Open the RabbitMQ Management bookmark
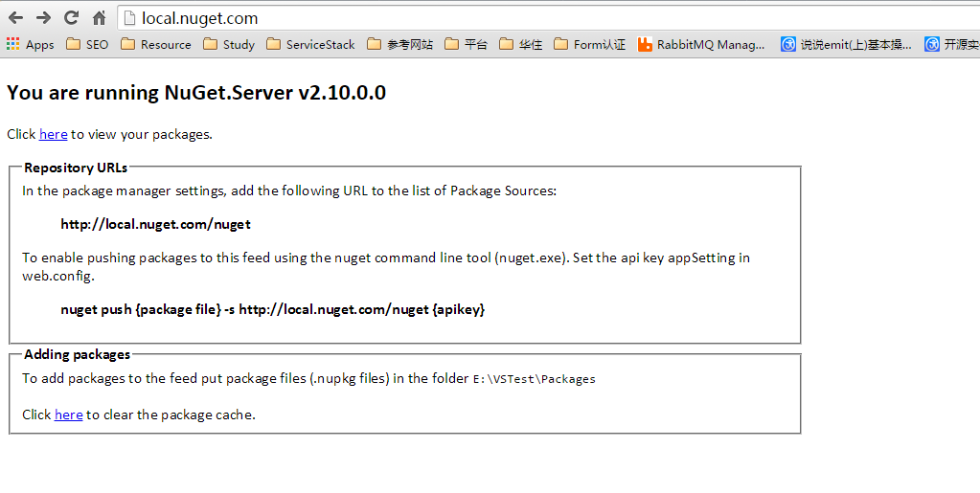Screen dimensions: 980x493 [701, 44]
